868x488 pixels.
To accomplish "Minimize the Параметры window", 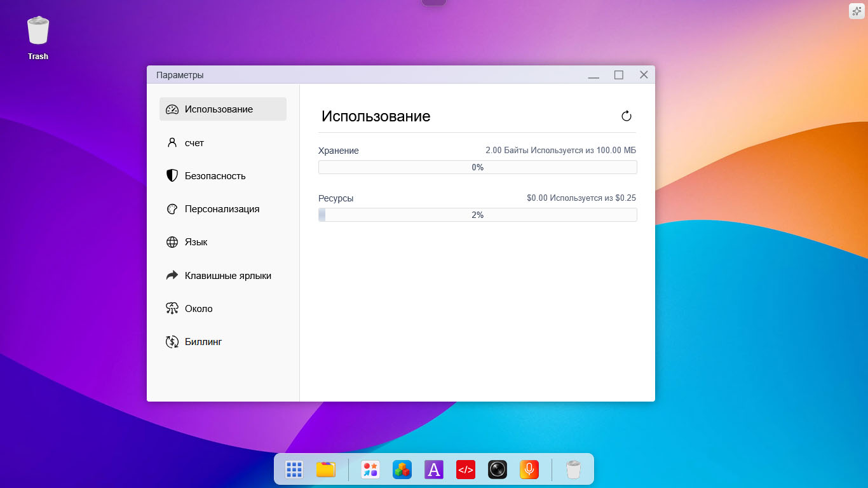I will (594, 75).
